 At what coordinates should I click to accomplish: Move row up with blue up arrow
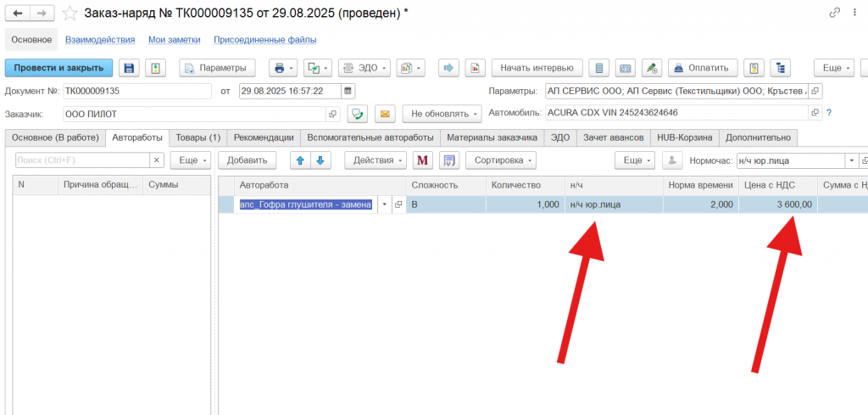click(x=300, y=160)
